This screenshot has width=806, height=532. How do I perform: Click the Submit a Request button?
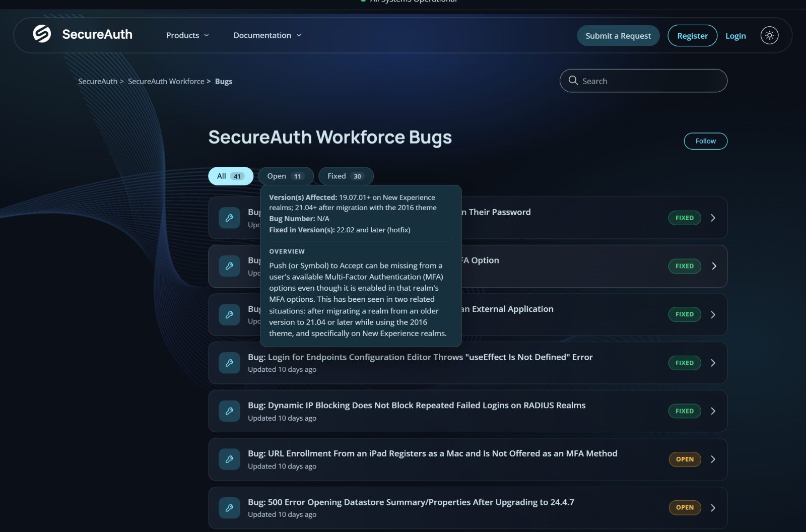pos(618,36)
